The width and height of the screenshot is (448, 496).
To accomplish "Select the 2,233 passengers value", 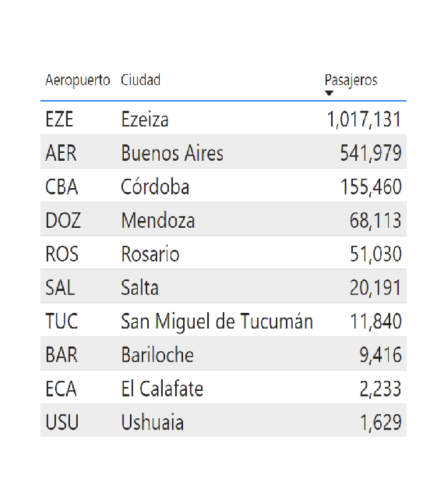I will click(x=380, y=389).
